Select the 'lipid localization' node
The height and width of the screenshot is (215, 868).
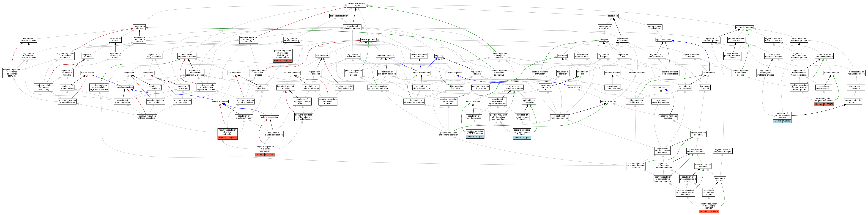coord(663,39)
